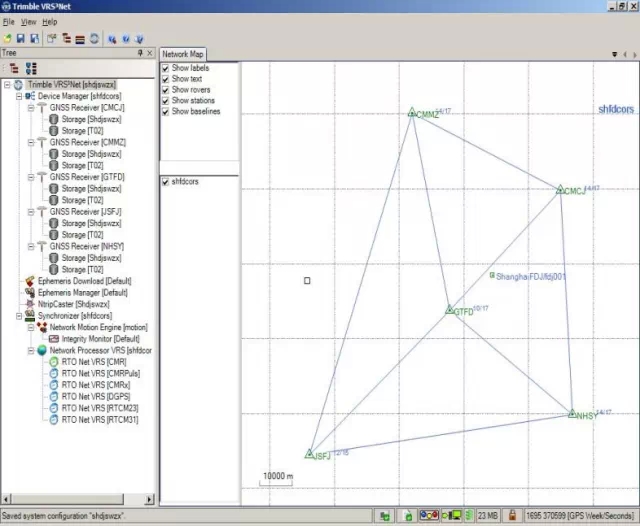Uncheck the Show rovers checkbox
640x526 pixels.
(165, 90)
